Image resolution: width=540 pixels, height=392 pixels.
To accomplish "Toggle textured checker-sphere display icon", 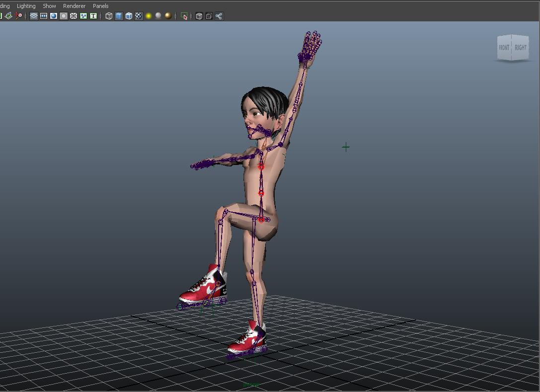I will pos(139,16).
